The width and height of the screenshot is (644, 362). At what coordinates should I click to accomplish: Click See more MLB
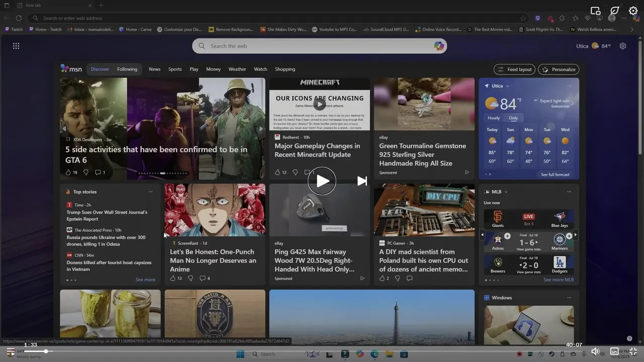point(558,280)
